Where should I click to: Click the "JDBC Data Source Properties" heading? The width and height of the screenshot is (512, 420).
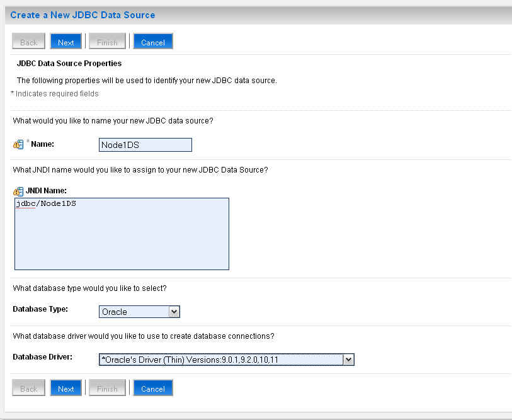tap(69, 64)
